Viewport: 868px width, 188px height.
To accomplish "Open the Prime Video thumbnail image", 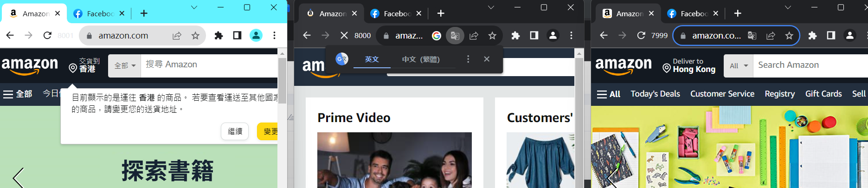I will point(394,160).
